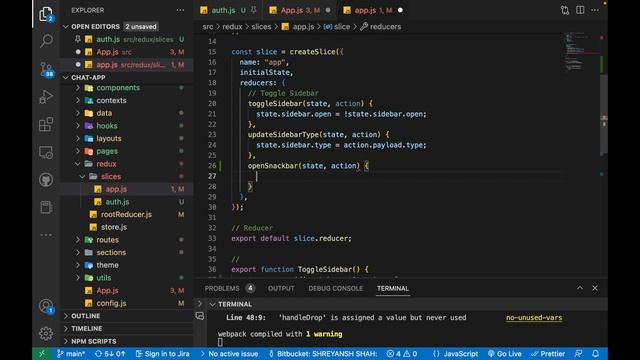Synchronize changes 5 down 0 up
This screenshot has width=640, height=360.
(110, 353)
